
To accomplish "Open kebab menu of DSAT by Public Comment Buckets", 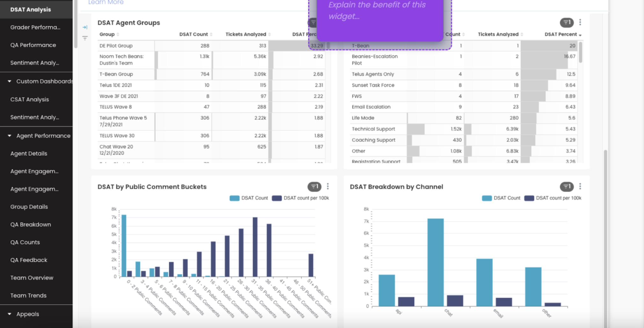I will coord(328,186).
